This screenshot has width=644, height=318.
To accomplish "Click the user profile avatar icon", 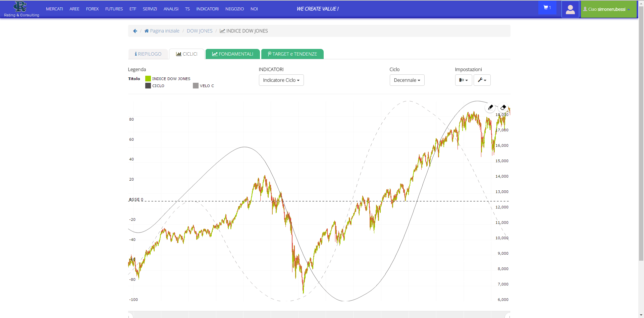I will (x=570, y=9).
